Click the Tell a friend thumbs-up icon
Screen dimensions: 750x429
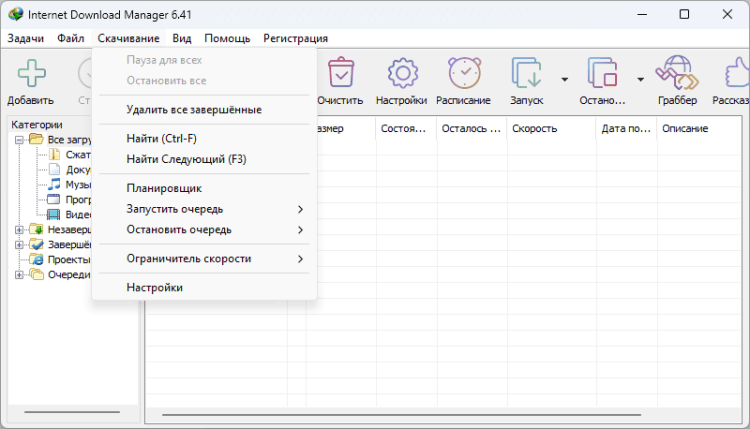click(737, 73)
